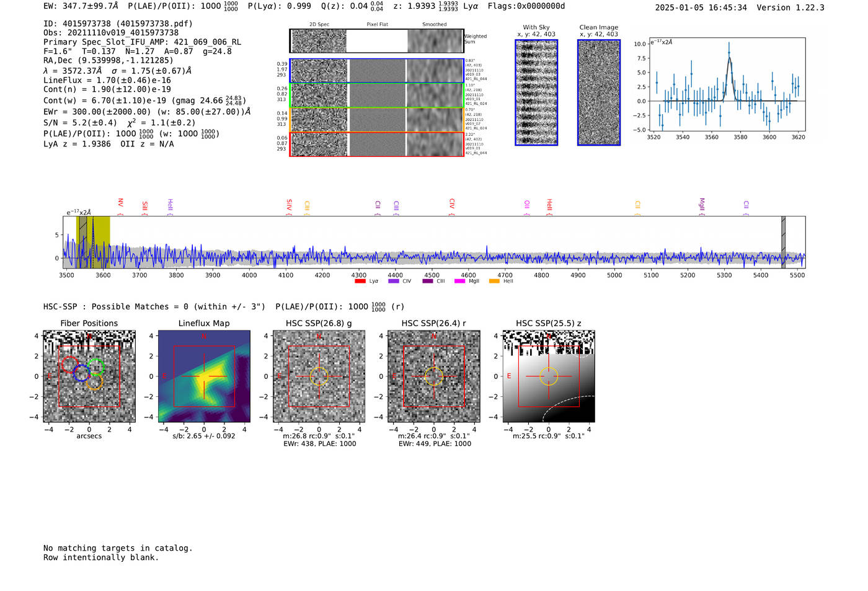The width and height of the screenshot is (868, 591).
Task: Click the red fiber circle in Fiber Positions
Action: coord(69,364)
